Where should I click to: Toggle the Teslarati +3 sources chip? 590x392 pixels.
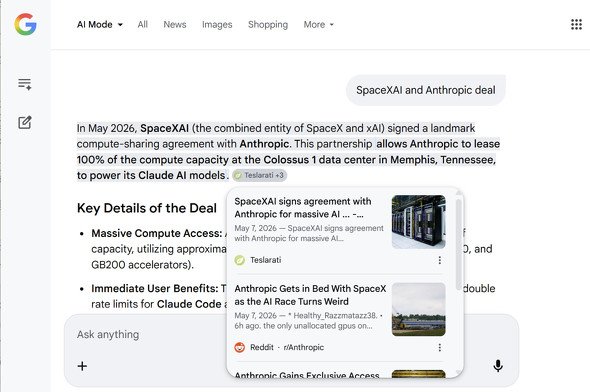[260, 175]
